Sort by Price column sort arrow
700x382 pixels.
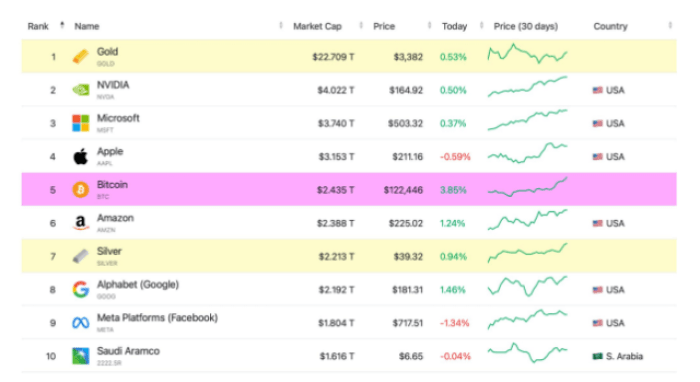[429, 25]
